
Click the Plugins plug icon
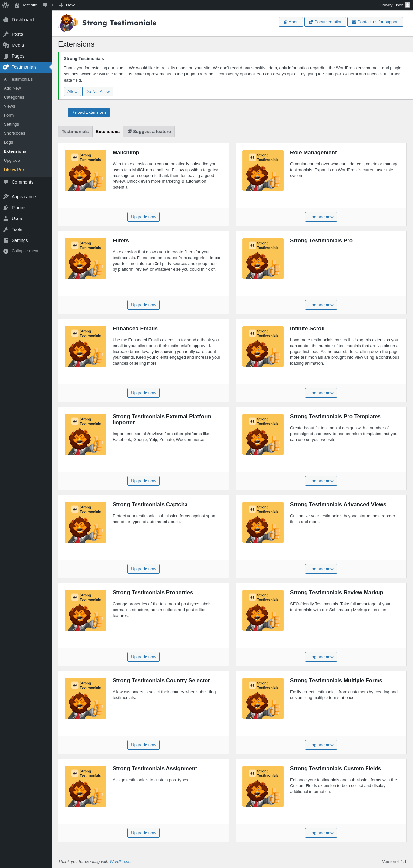6,208
